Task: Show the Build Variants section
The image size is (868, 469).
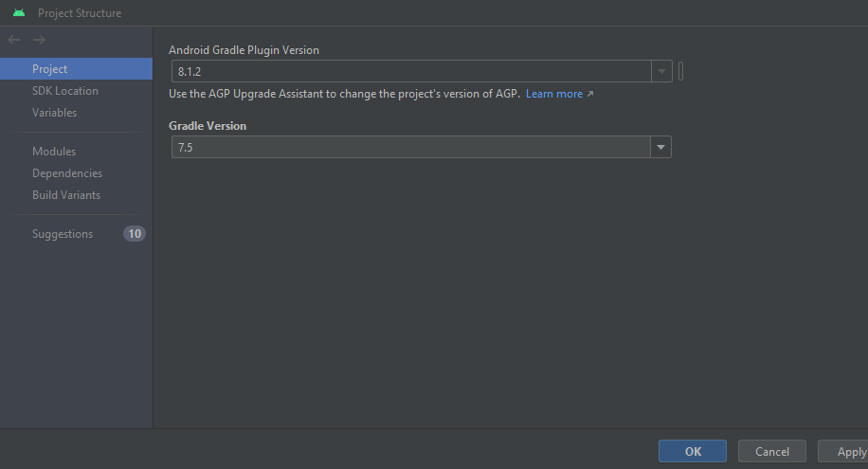Action: (66, 195)
